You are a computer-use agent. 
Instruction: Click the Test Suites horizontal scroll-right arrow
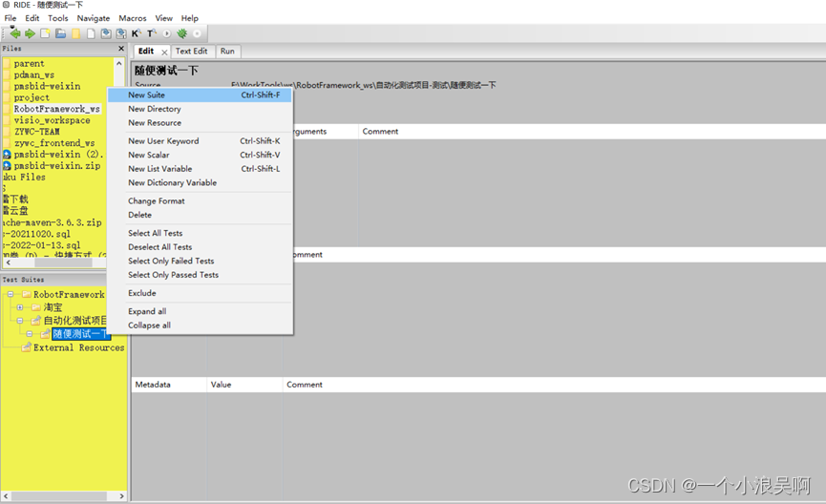tap(121, 496)
